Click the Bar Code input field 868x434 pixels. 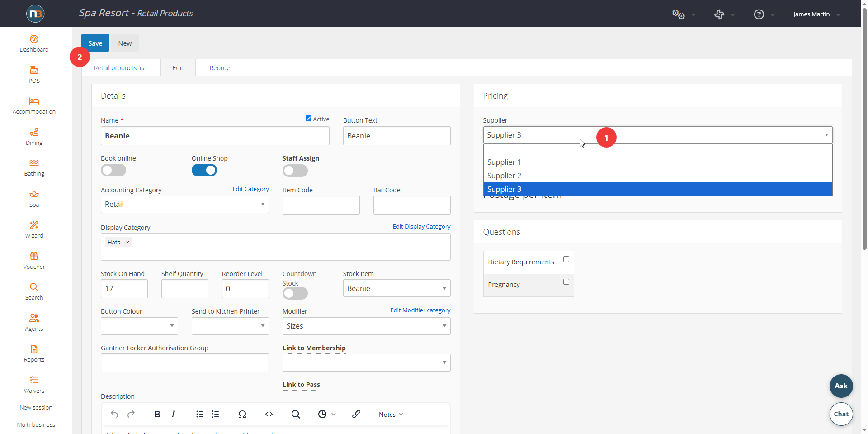click(412, 205)
